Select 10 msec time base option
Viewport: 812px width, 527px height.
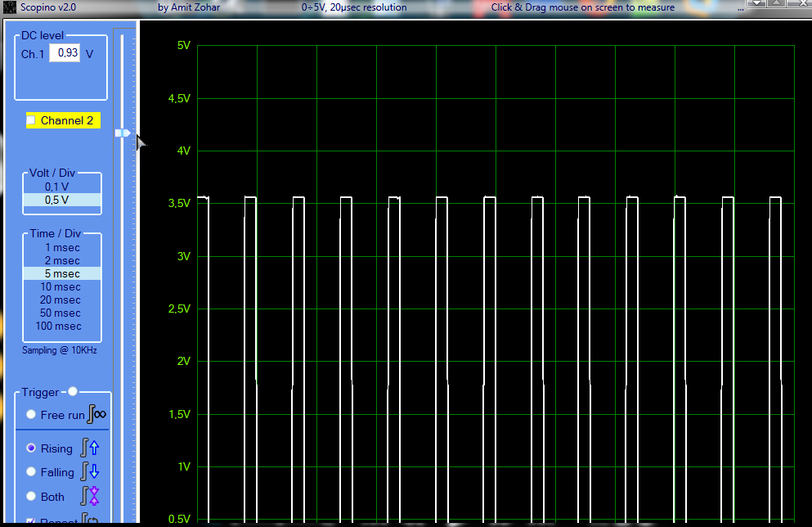[x=62, y=286]
